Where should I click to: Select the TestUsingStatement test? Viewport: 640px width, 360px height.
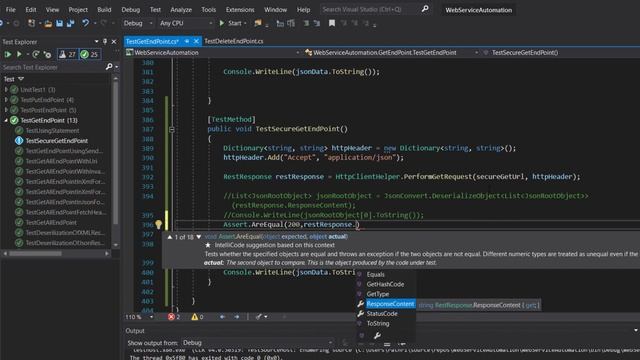point(52,131)
